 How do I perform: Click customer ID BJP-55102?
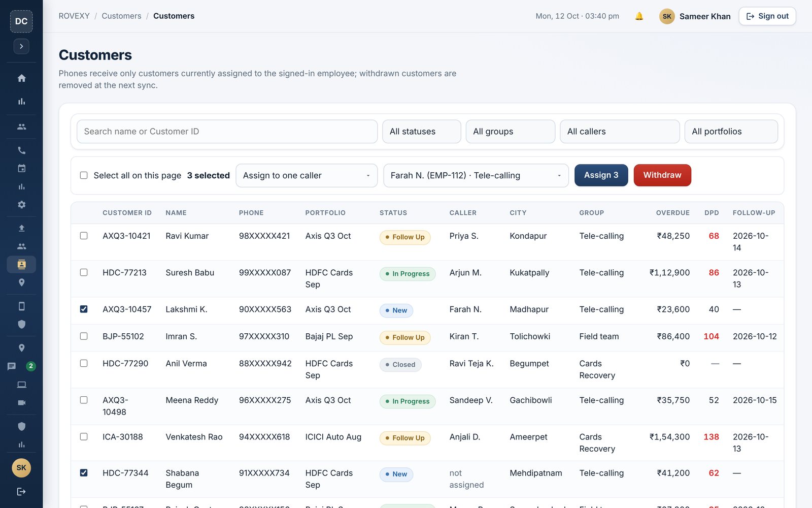click(x=123, y=336)
